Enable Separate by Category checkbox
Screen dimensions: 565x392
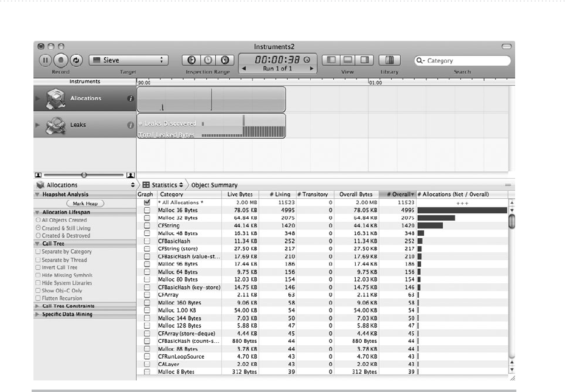click(38, 252)
